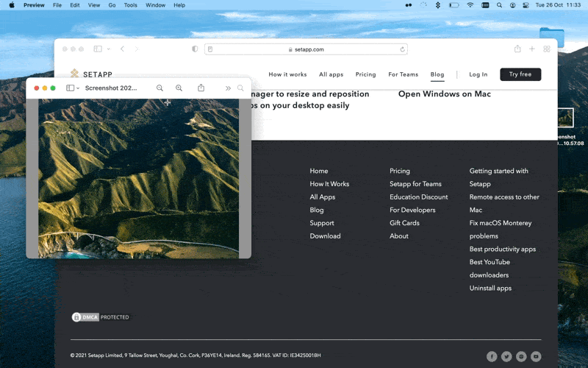Zoom in using Preview toolbar magnifier
Image resolution: width=588 pixels, height=368 pixels.
pyautogui.click(x=179, y=88)
